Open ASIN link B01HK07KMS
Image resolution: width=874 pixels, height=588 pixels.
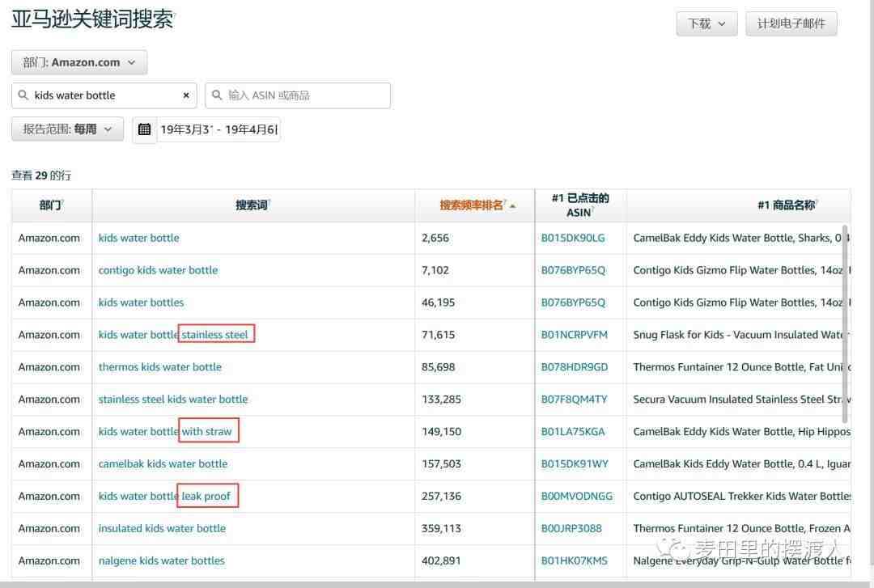[x=574, y=561]
